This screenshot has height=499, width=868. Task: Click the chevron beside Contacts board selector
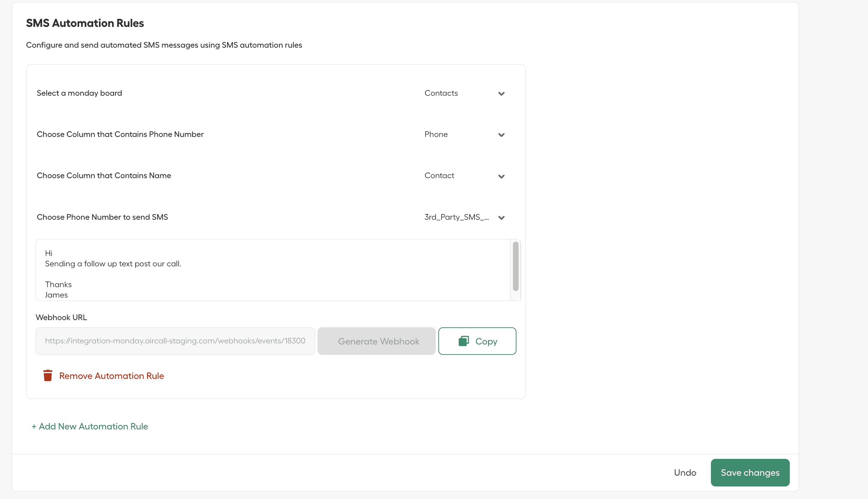501,94
